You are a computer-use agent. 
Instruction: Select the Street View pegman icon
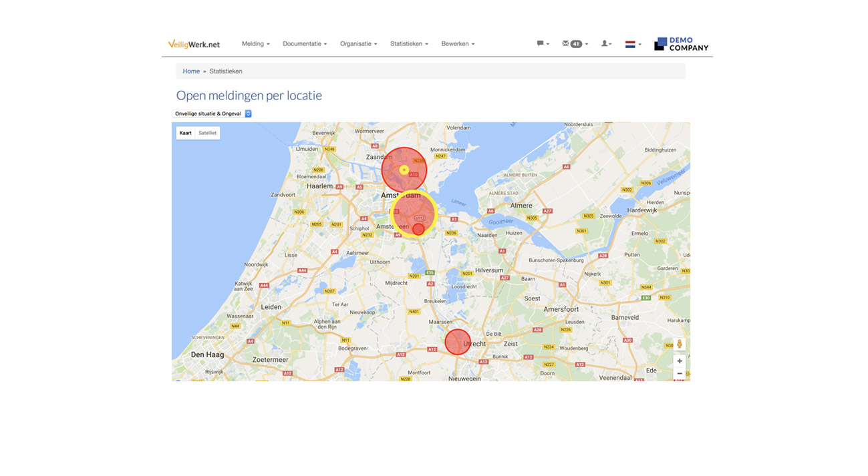(680, 344)
